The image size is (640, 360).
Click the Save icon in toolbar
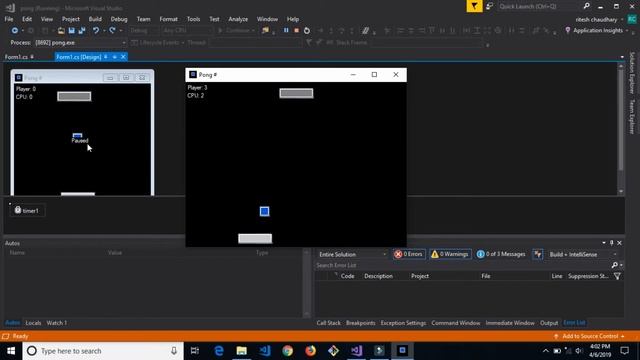tap(71, 31)
